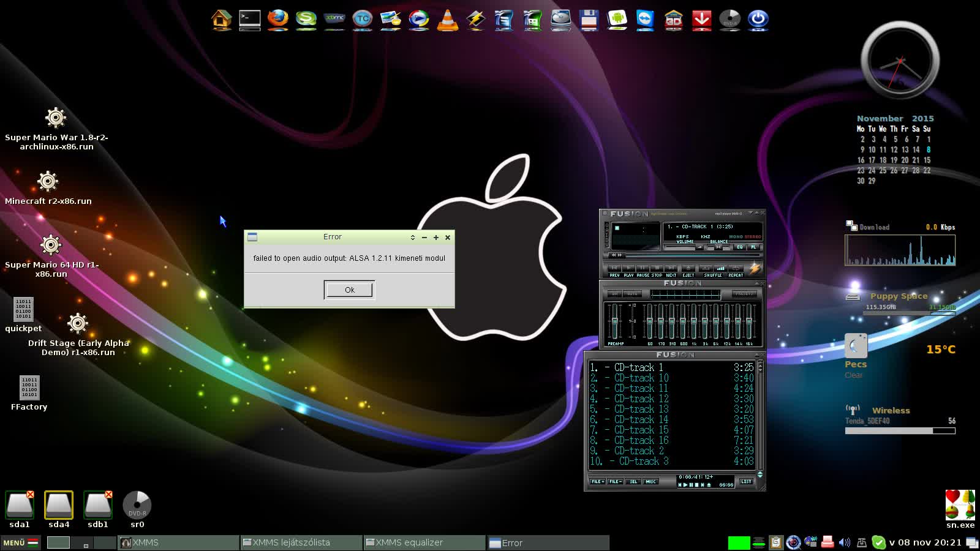Click the blue power button dock icon
This screenshot has height=551, width=980.
pos(758,19)
